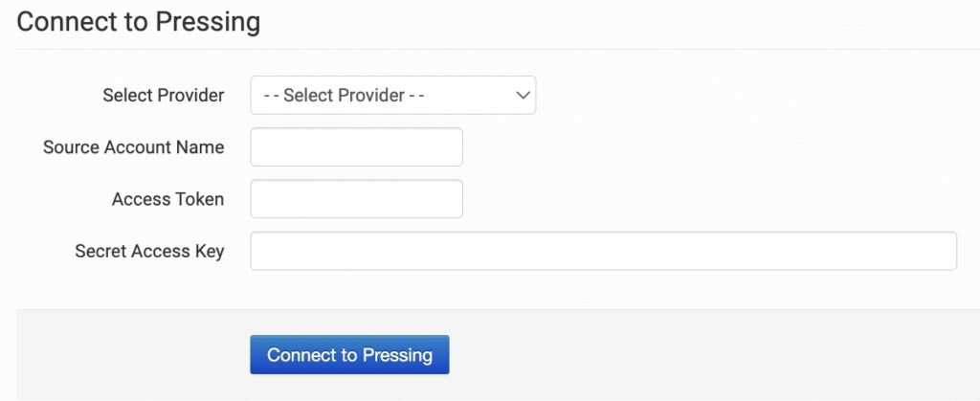980x401 pixels.
Task: Submit the form via Connect to Pressing
Action: coord(349,355)
